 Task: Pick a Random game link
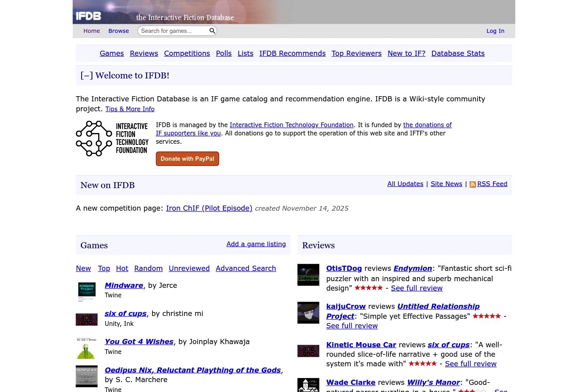tap(148, 268)
